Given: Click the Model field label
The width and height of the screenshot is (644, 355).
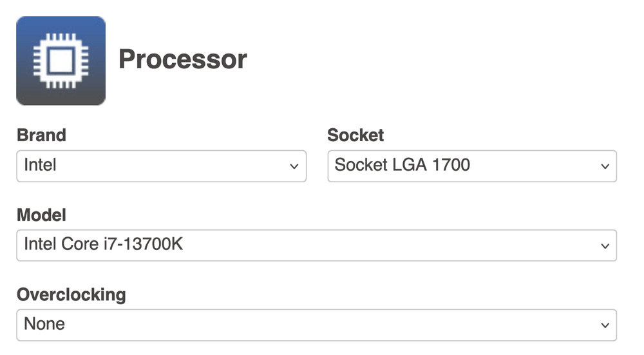Looking at the screenshot, I should (x=41, y=215).
